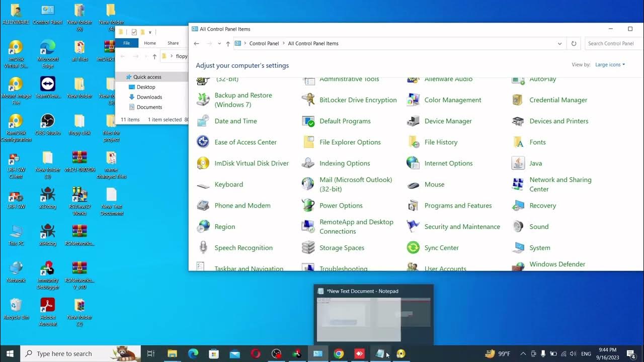Refresh the Control Panel window
The height and width of the screenshot is (362, 644).
pos(574,44)
